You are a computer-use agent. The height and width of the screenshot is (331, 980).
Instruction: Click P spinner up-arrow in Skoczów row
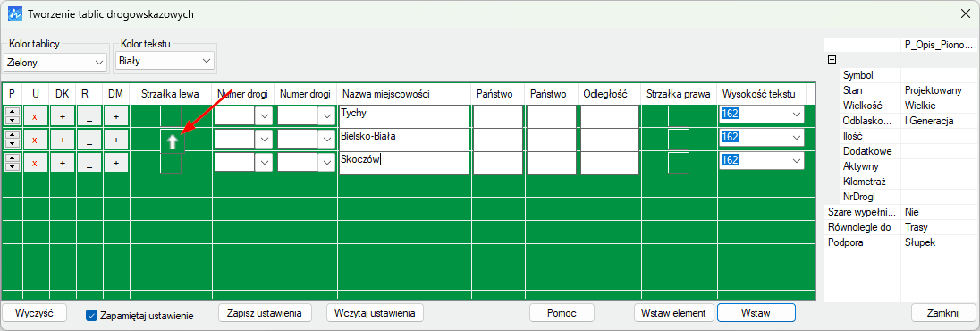(12, 158)
